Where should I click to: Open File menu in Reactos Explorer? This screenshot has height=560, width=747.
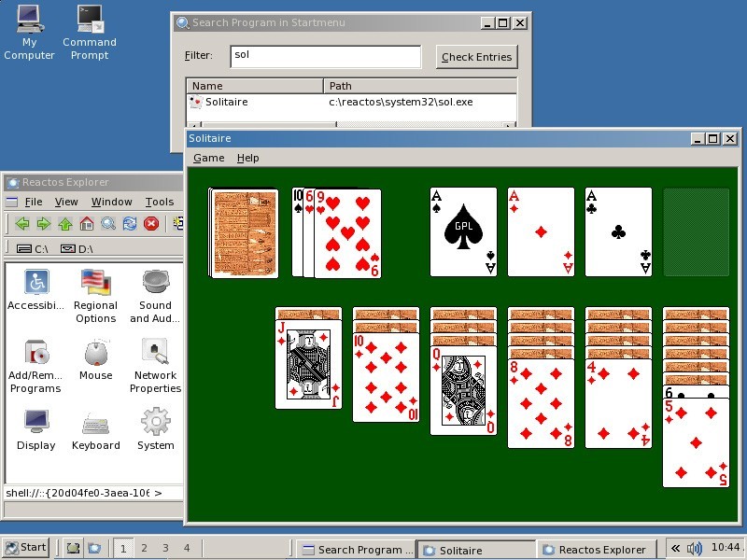pos(34,202)
